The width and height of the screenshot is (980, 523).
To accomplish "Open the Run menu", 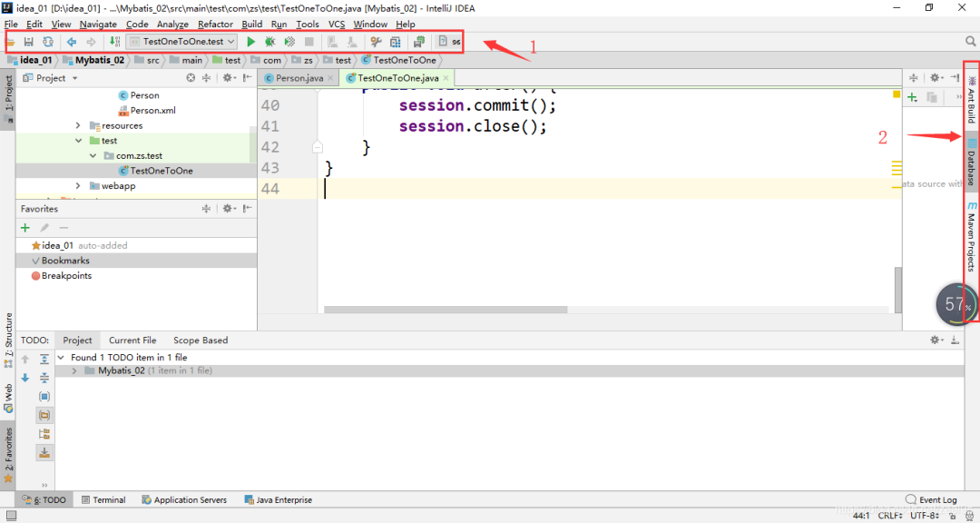I will click(279, 25).
